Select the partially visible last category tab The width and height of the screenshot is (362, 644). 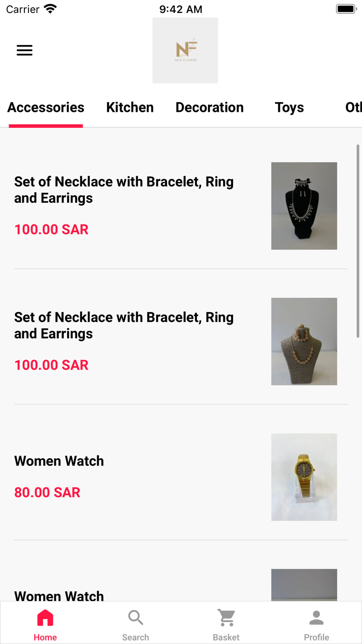[353, 108]
